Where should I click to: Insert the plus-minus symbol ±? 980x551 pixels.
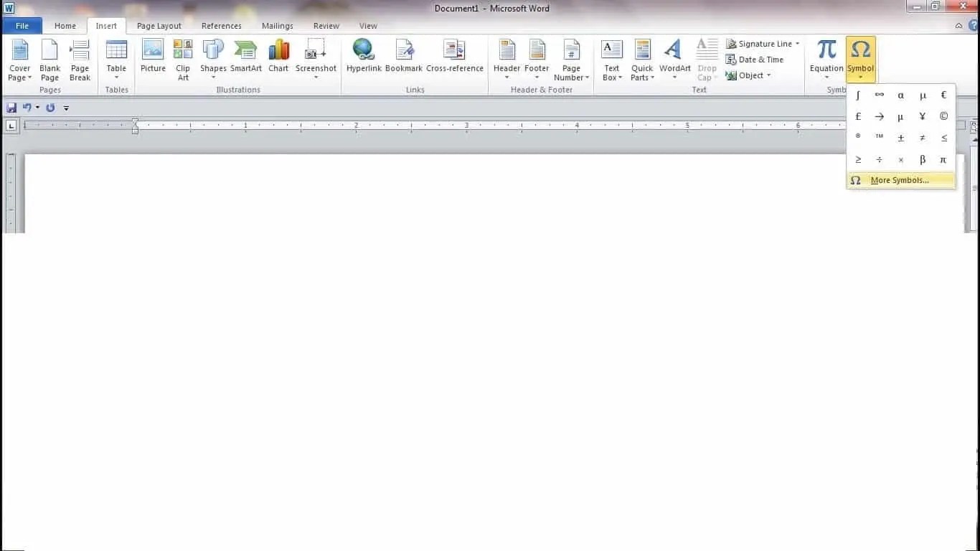901,137
